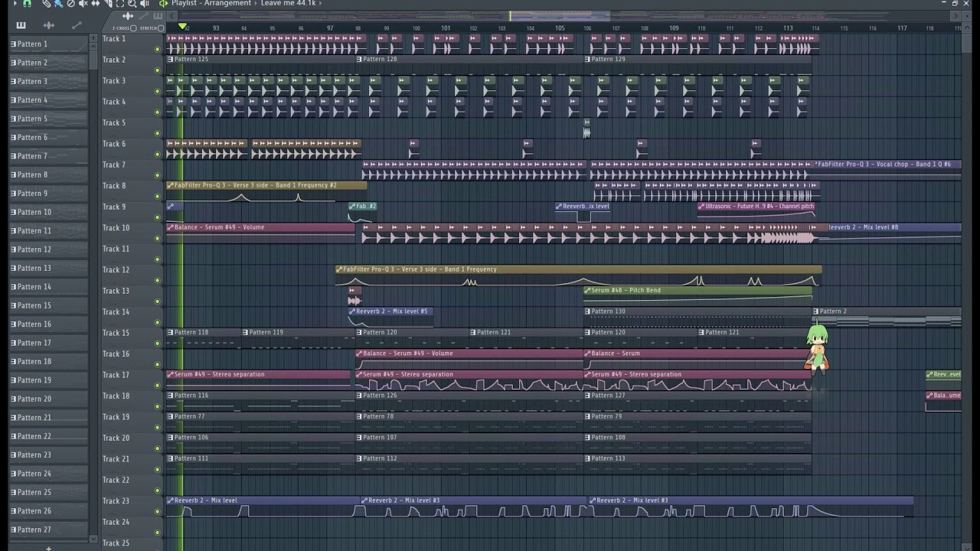Click the timeline scroll-left arrow button
The image size is (980, 551).
(x=172, y=16)
